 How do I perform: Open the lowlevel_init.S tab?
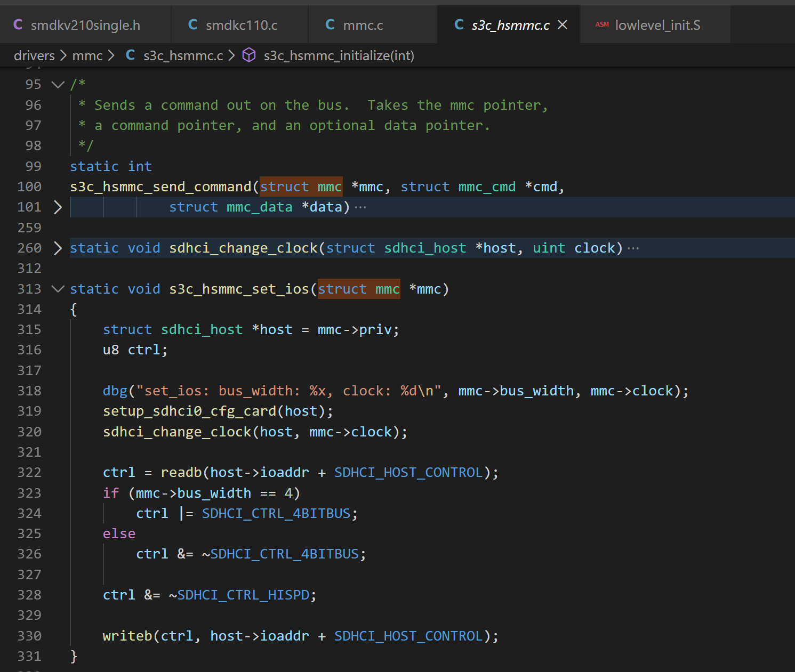pos(657,25)
